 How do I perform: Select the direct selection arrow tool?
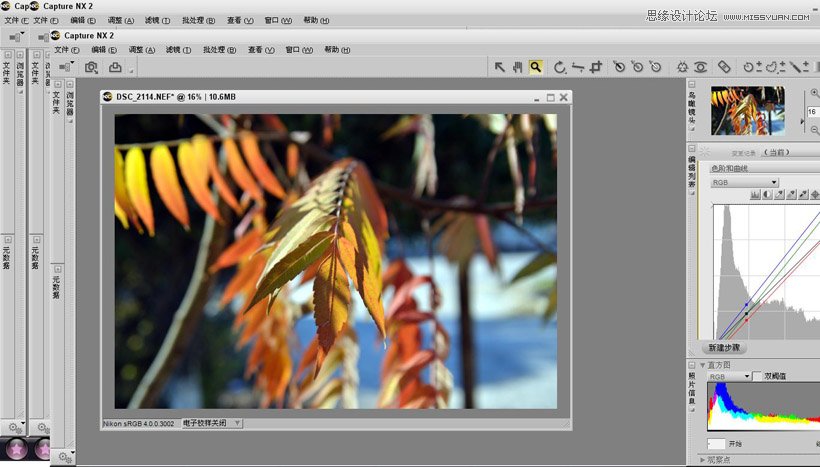coord(499,67)
